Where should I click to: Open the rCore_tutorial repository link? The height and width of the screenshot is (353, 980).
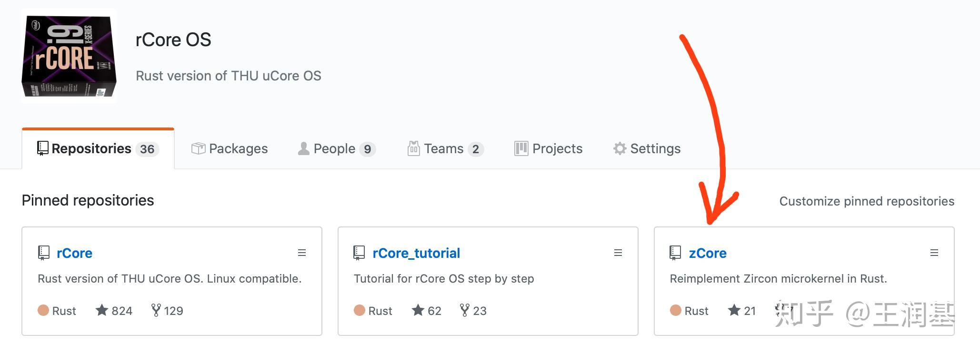click(x=416, y=253)
